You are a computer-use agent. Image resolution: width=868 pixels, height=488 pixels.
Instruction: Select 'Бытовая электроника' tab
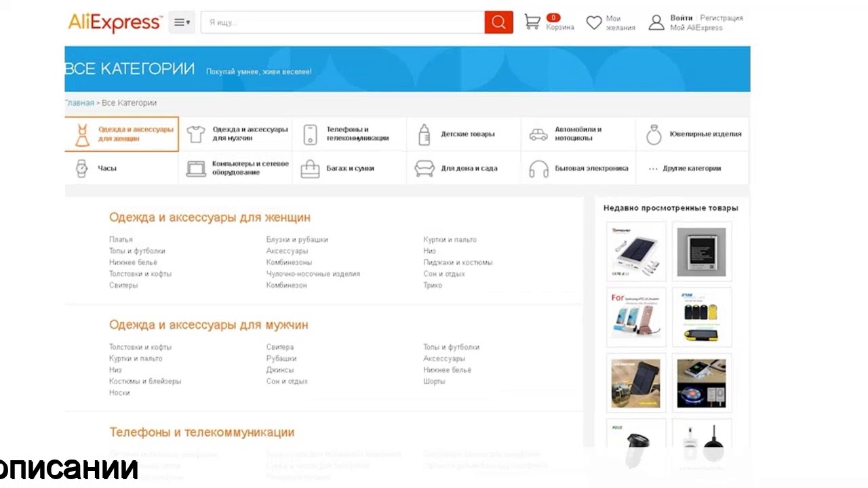click(578, 168)
